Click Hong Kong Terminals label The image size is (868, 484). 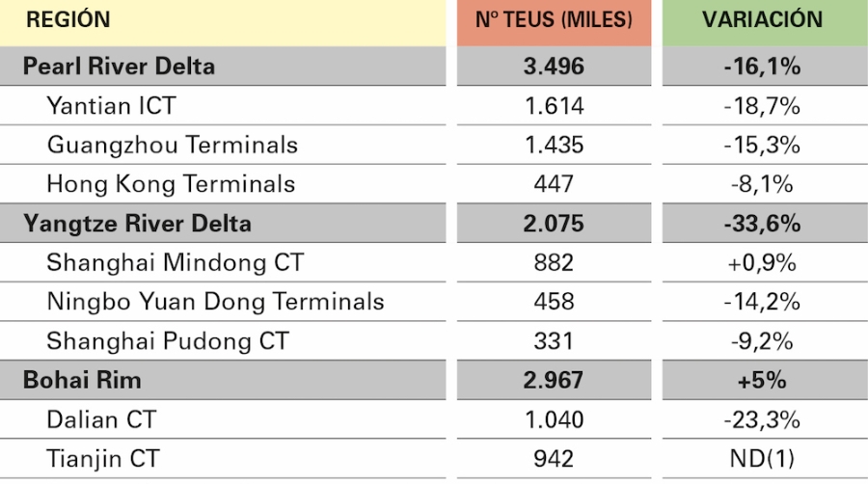pyautogui.click(x=171, y=184)
